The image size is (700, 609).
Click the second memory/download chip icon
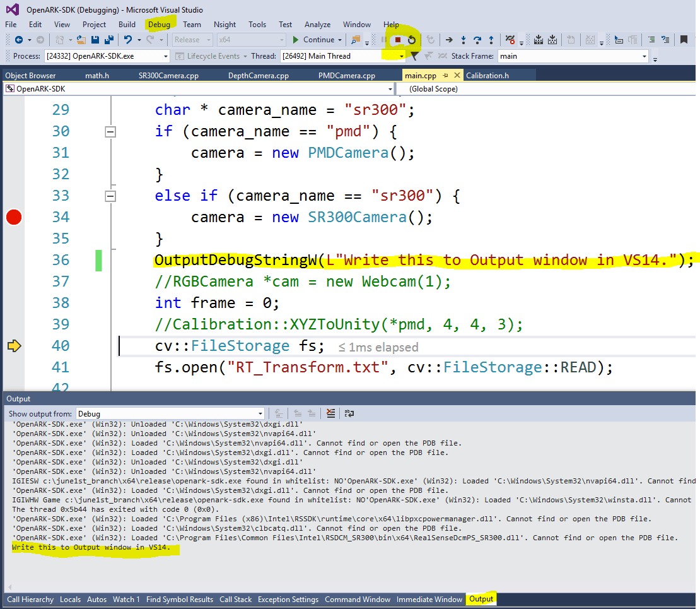click(x=552, y=40)
